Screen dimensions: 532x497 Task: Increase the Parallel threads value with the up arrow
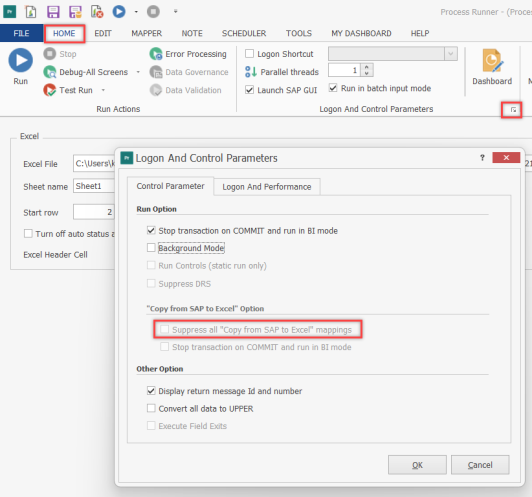[367, 67]
